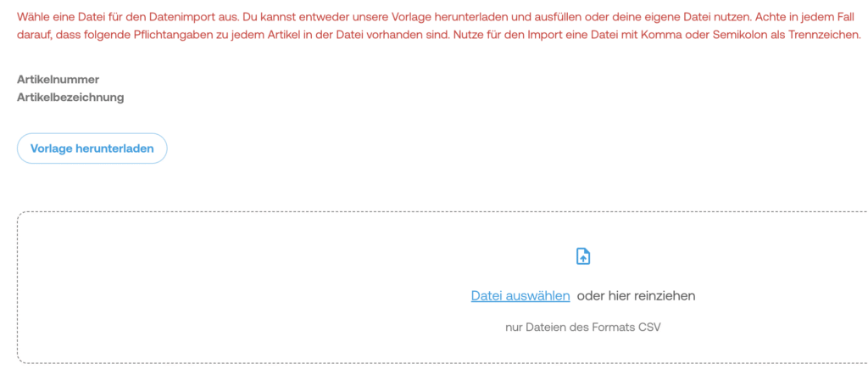Click the Artikelnummer required field label
868x381 pixels.
coord(58,80)
